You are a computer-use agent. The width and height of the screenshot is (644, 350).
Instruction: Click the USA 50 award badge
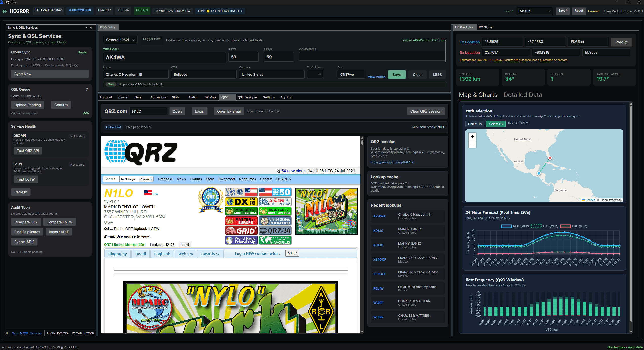(275, 192)
